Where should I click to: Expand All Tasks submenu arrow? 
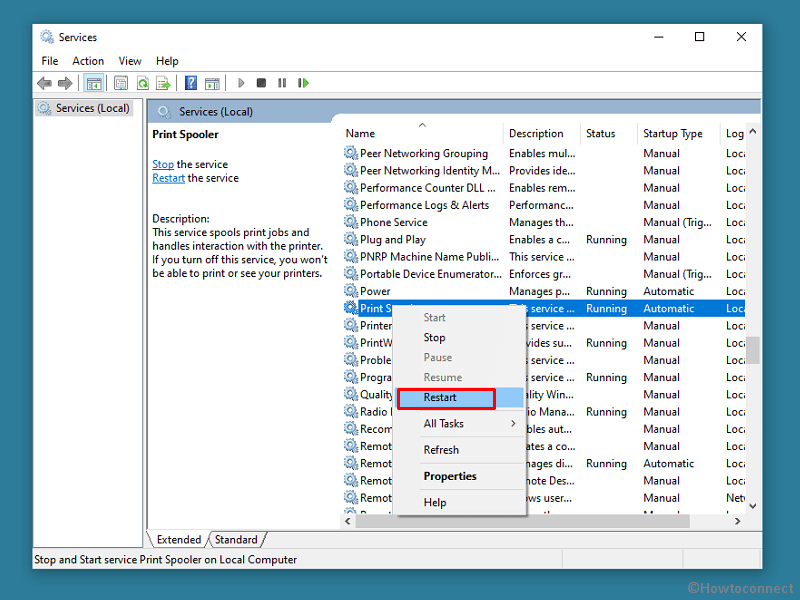513,423
